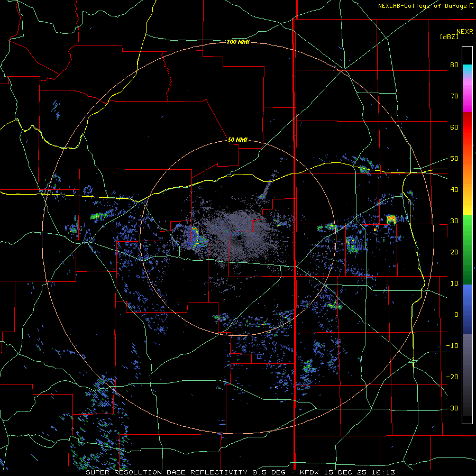Click the 50 NMI range ring label
Image resolution: width=476 pixels, height=476 pixels.
(x=237, y=140)
